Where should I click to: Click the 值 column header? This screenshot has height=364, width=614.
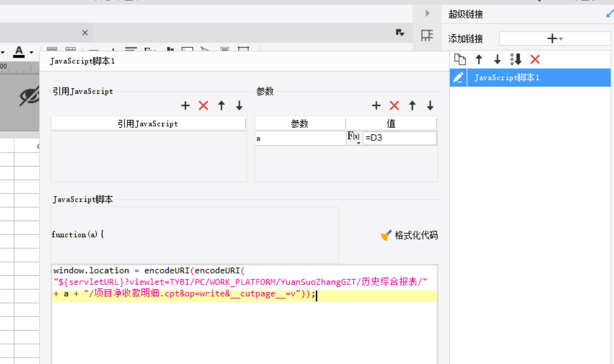(391, 124)
